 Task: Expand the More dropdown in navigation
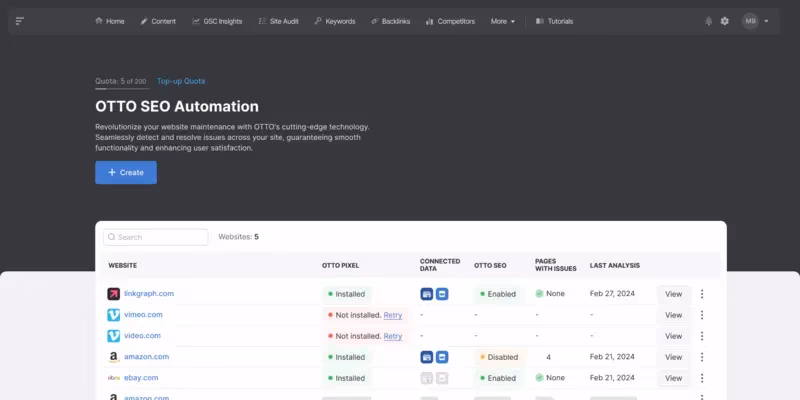pos(503,21)
